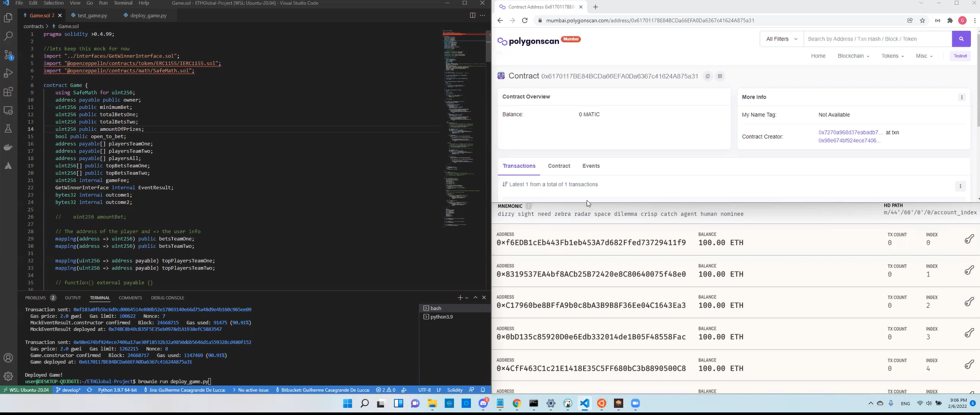Image resolution: width=980 pixels, height=415 pixels.
Task: Show the contract address QR code
Action: 720,76
